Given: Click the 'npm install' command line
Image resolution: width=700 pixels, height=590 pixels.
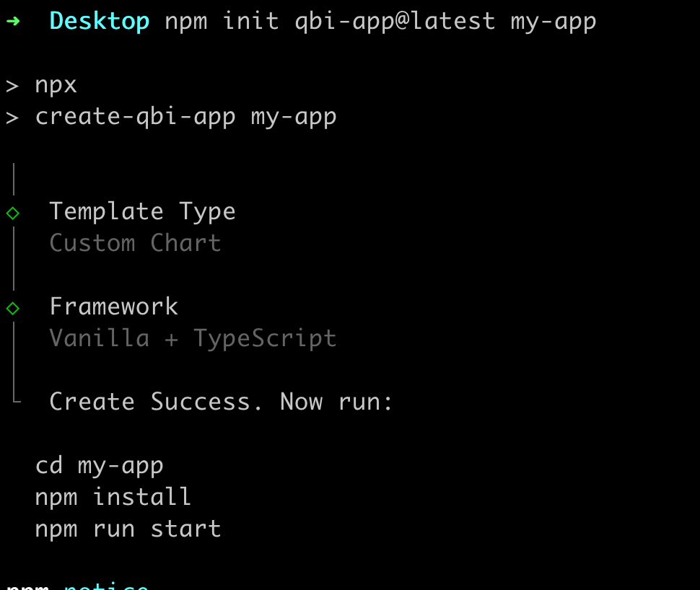Looking at the screenshot, I should 113,497.
